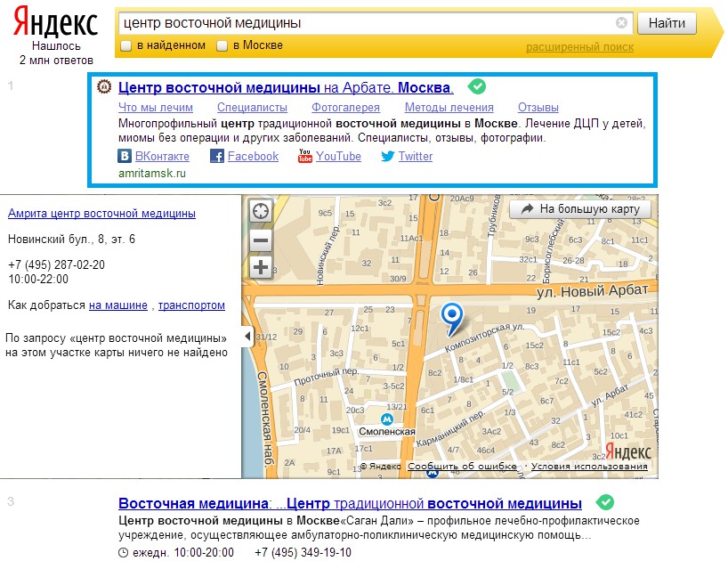Get directions 'на машине'
This screenshot has width=728, height=561.
(118, 305)
